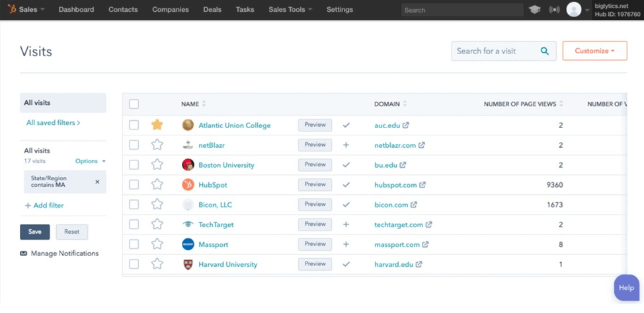Select the All visits sidebar item
Image resolution: width=644 pixels, height=313 pixels.
63,103
